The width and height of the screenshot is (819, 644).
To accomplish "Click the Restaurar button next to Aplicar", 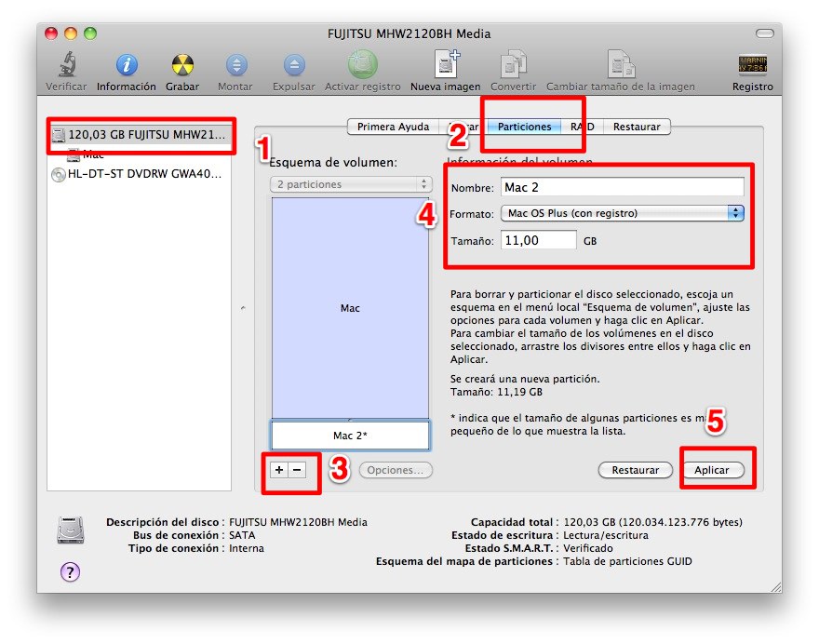I will pos(635,470).
